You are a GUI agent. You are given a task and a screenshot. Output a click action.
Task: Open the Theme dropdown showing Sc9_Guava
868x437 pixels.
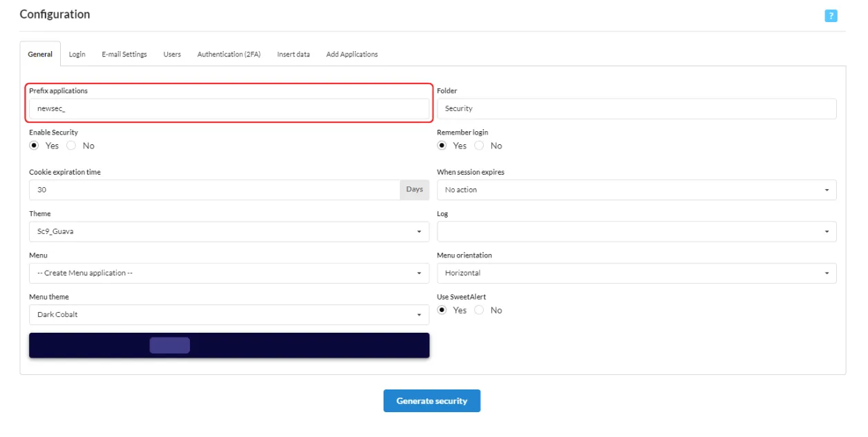pyautogui.click(x=229, y=232)
